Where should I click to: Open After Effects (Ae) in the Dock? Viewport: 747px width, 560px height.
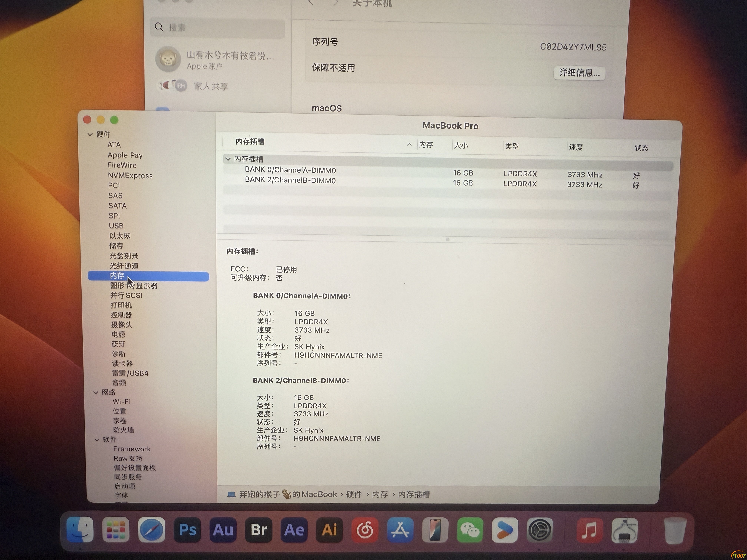click(294, 530)
